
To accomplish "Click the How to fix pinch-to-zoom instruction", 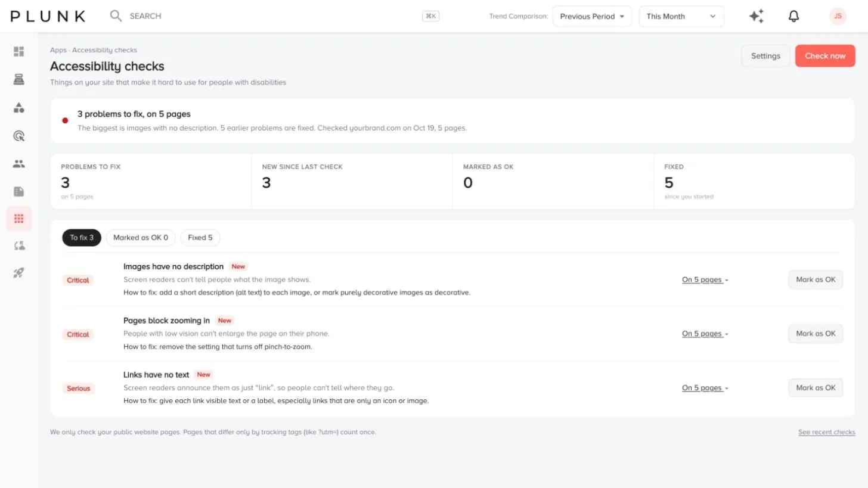I will coord(218,346).
